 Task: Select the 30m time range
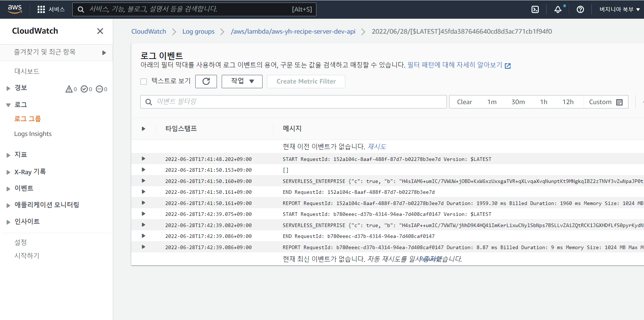518,102
